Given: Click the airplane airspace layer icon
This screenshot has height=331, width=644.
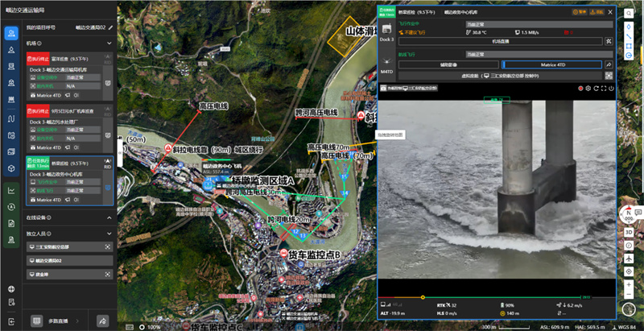Looking at the screenshot, I should pos(629,259).
